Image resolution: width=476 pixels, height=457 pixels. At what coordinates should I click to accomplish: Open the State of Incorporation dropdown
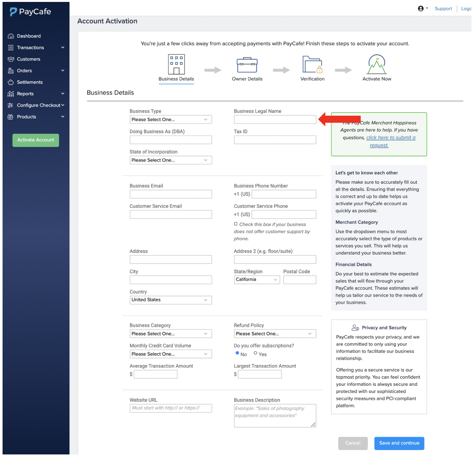171,160
